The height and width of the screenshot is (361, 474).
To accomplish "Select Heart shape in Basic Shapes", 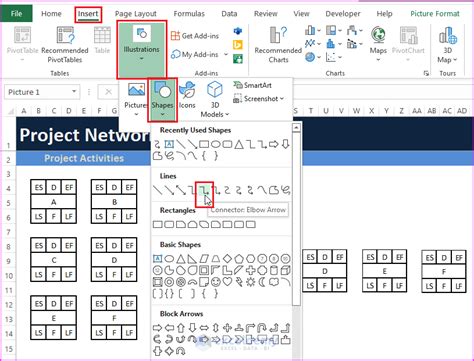I will tap(227, 282).
